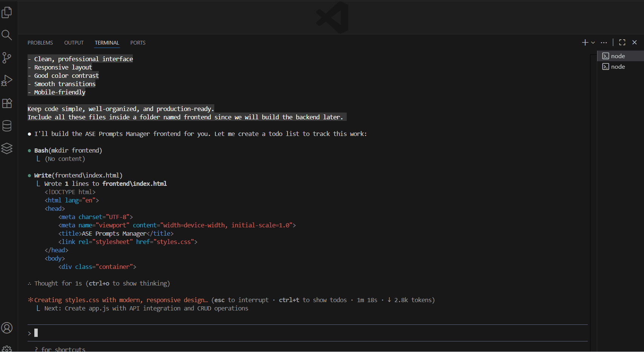
Task: Open the Ports tab
Action: [x=138, y=43]
